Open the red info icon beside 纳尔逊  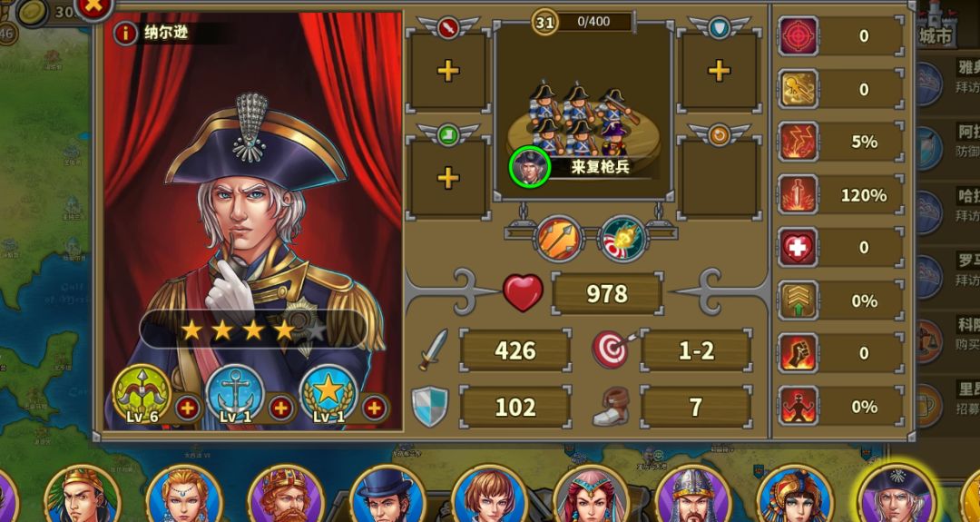(125, 33)
